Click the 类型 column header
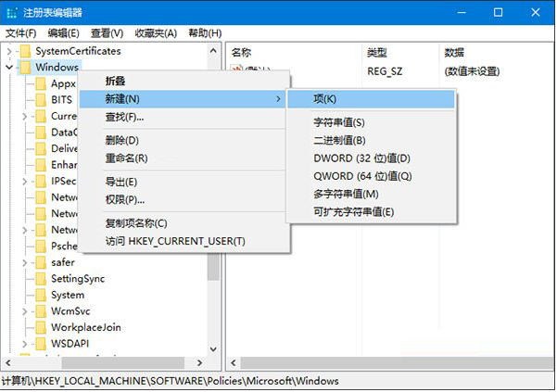Viewport: 557px width, 392px height. tap(376, 52)
